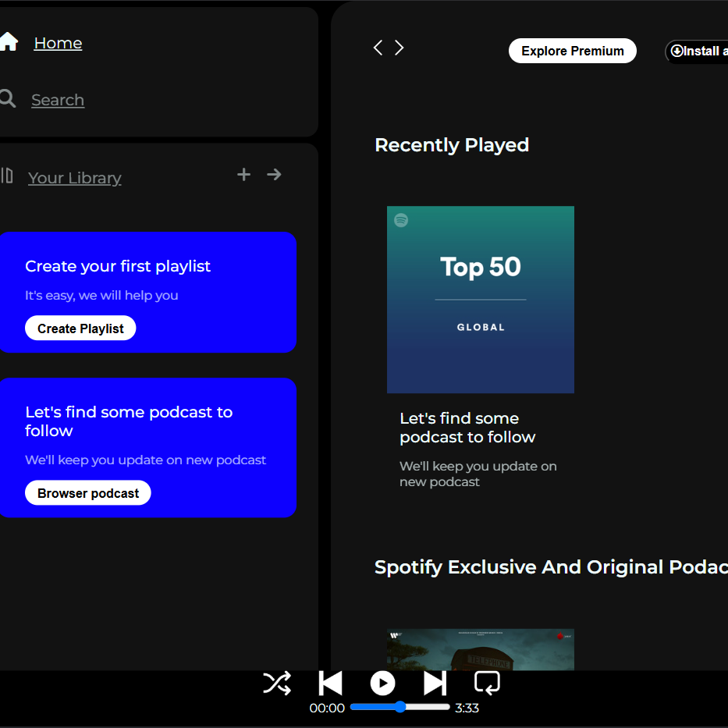Click the 'Create your first playlist' heading
728x728 pixels.
tap(118, 266)
